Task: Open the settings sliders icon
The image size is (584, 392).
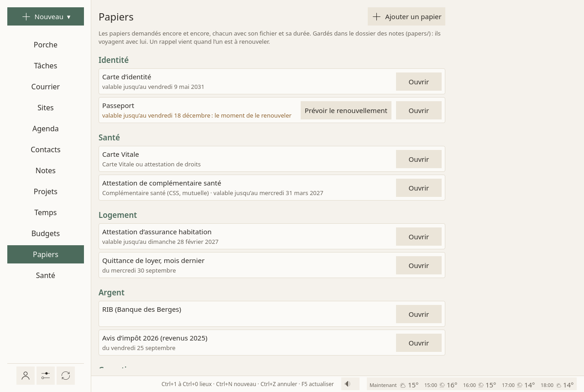Action: click(46, 376)
